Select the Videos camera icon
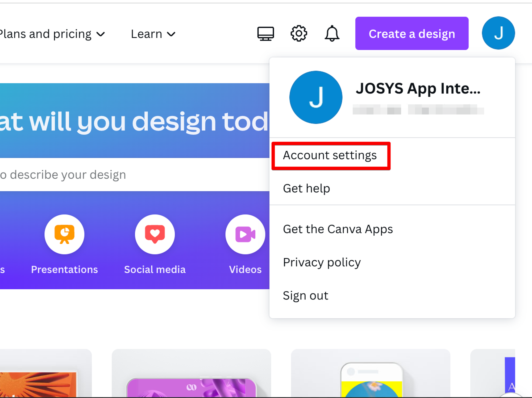This screenshot has width=532, height=398. pyautogui.click(x=245, y=234)
